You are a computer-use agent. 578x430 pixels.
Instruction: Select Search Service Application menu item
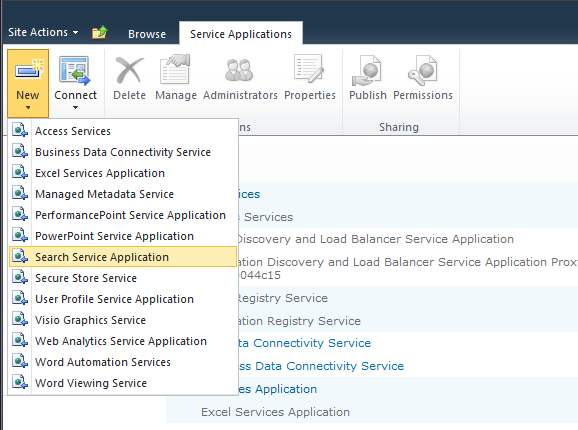click(x=123, y=257)
